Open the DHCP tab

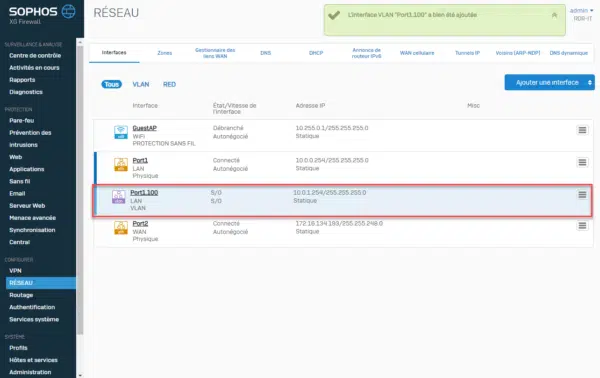(316, 53)
